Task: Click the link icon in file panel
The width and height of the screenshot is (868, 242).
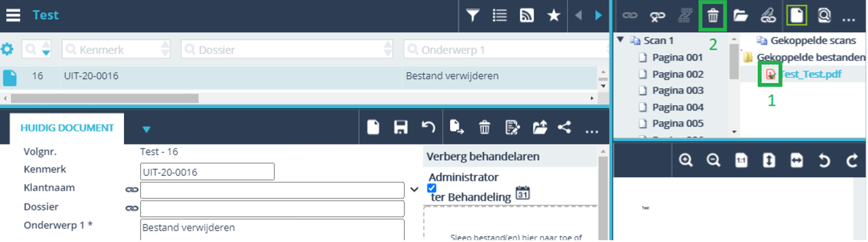Action: click(x=630, y=16)
